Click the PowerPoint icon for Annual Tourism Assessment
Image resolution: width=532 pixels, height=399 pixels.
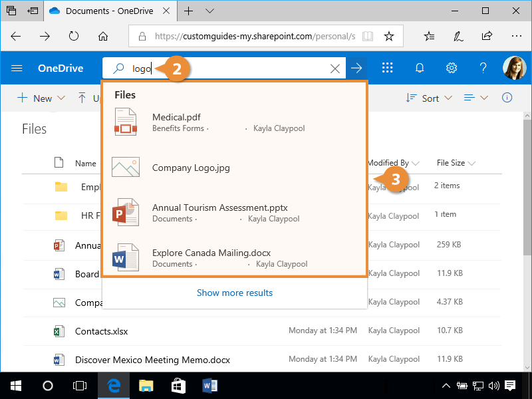coord(126,212)
